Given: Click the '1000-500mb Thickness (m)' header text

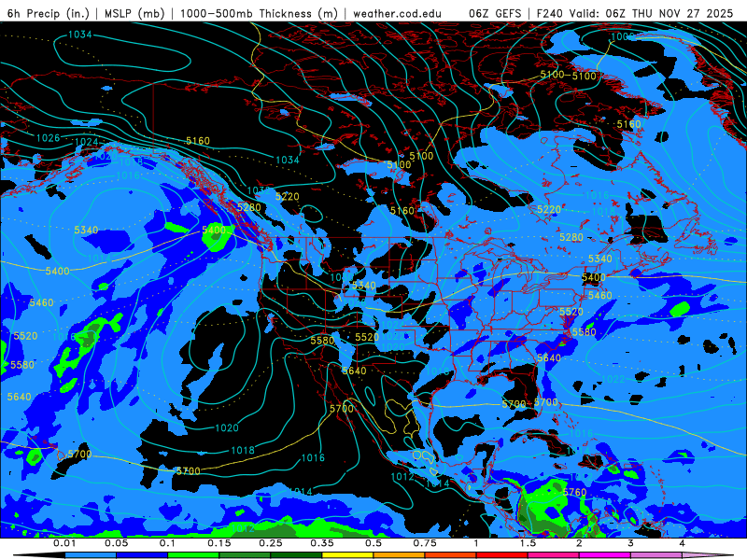Looking at the screenshot, I should pyautogui.click(x=259, y=13).
